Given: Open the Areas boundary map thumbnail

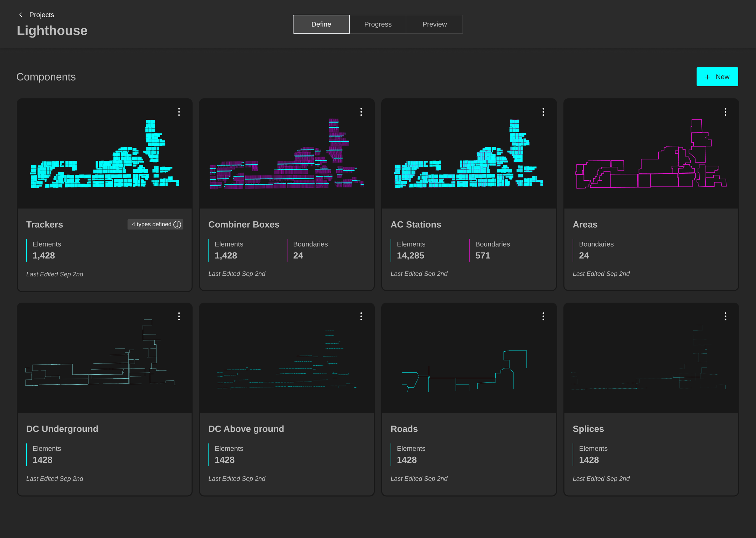Looking at the screenshot, I should coord(651,154).
